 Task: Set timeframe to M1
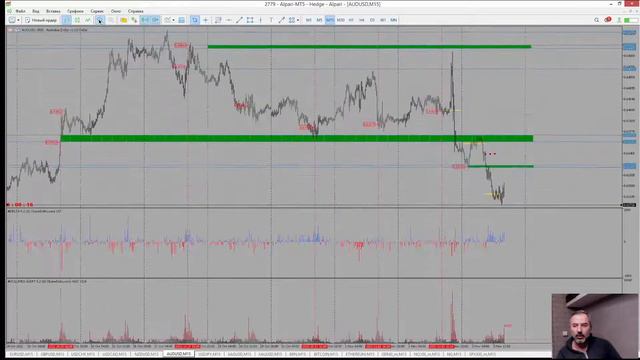(x=309, y=20)
